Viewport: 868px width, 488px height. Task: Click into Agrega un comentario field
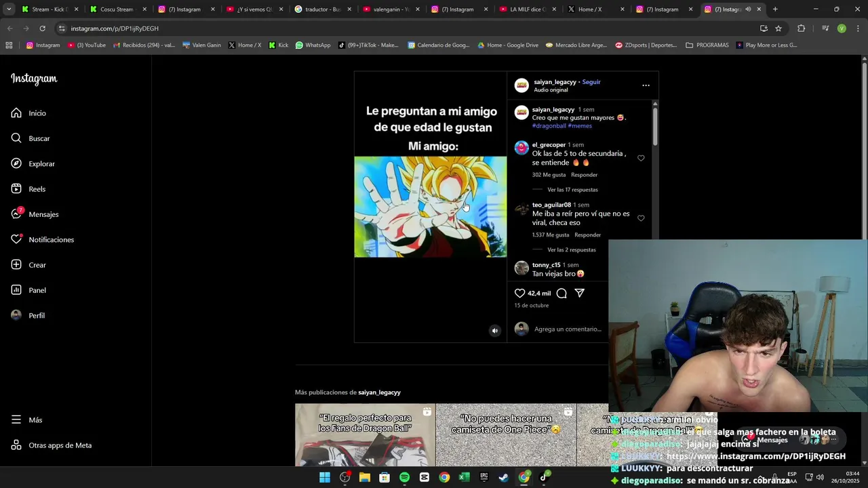click(568, 329)
